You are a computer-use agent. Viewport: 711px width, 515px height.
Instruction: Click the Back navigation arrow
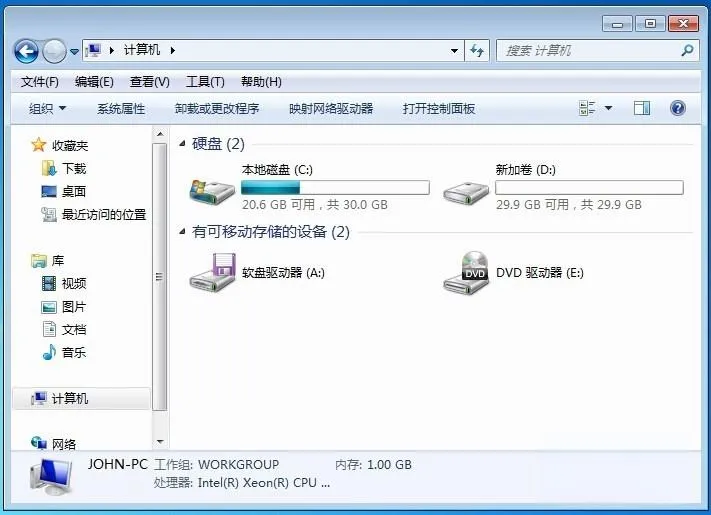pyautogui.click(x=26, y=51)
